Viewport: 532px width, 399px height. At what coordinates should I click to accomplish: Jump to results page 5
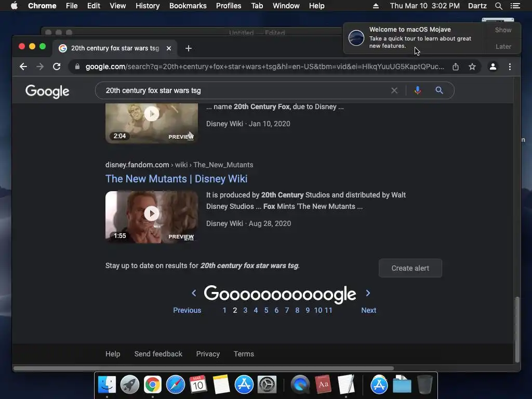267,310
